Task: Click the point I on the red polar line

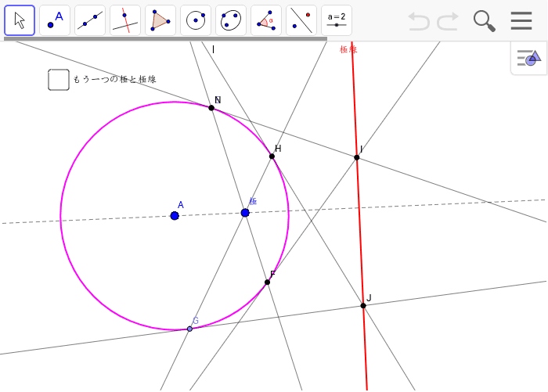Action: pos(356,157)
